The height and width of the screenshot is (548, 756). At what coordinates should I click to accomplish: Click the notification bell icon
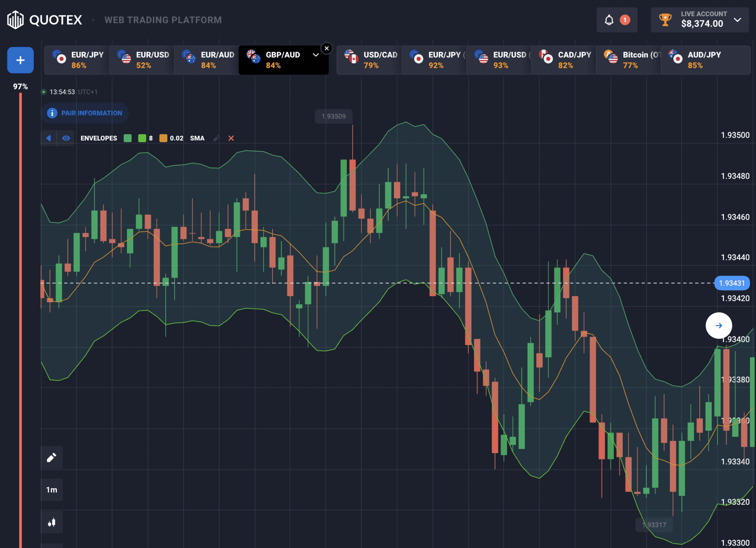pos(609,20)
